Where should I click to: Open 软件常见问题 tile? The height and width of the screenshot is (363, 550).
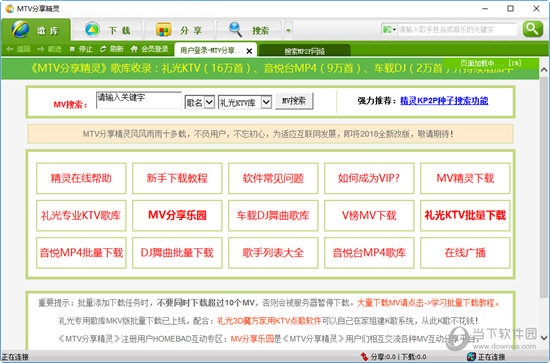point(273,178)
